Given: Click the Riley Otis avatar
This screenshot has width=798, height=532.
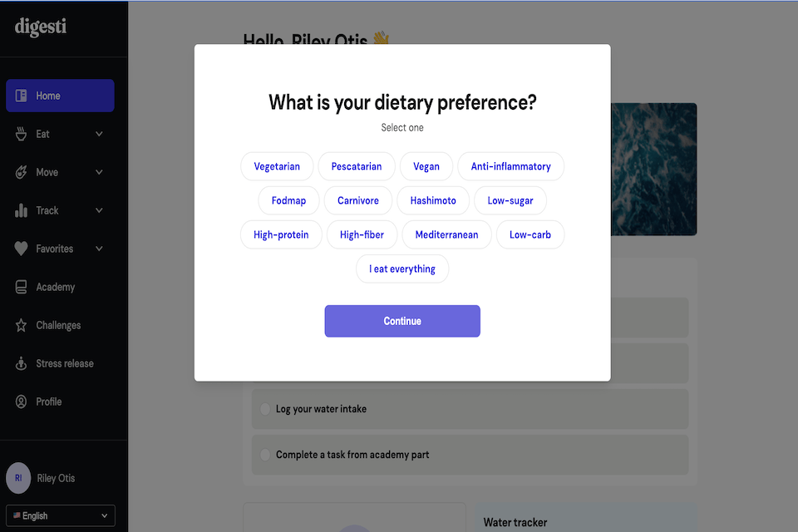Looking at the screenshot, I should [x=18, y=478].
